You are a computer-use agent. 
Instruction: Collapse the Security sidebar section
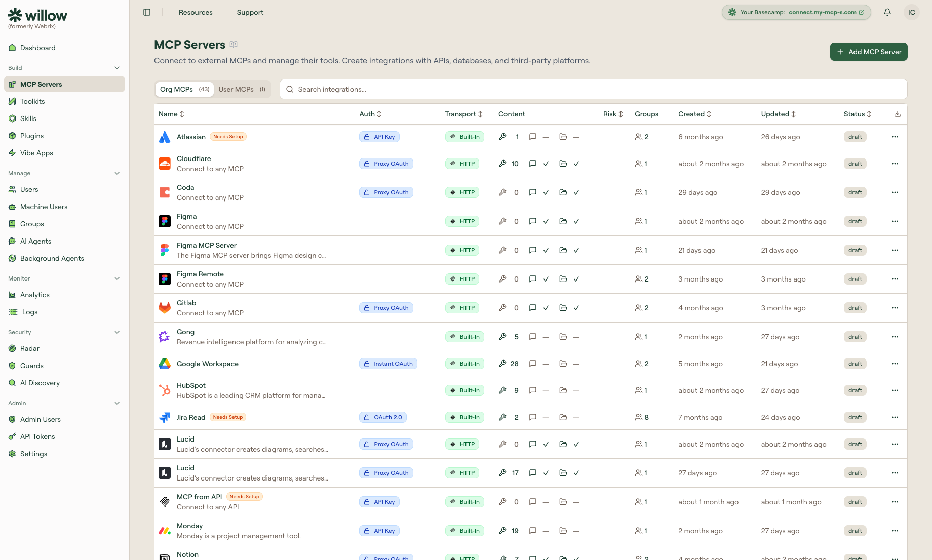117,332
